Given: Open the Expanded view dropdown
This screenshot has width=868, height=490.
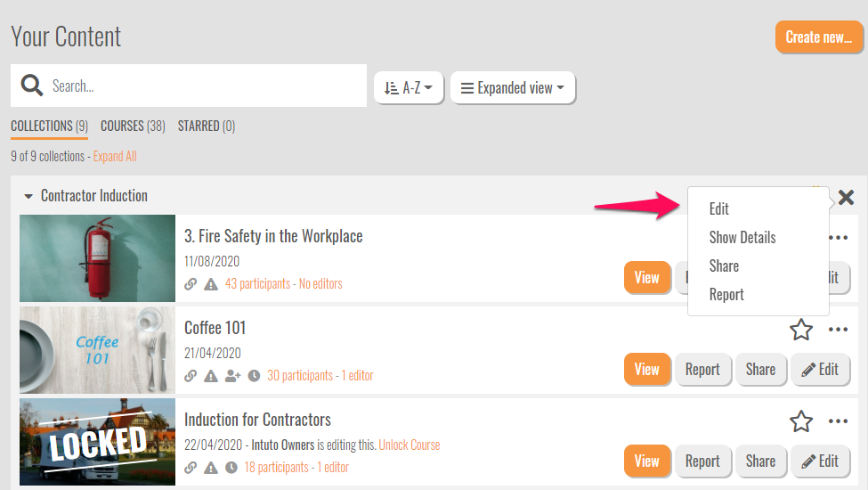Looking at the screenshot, I should (x=513, y=88).
